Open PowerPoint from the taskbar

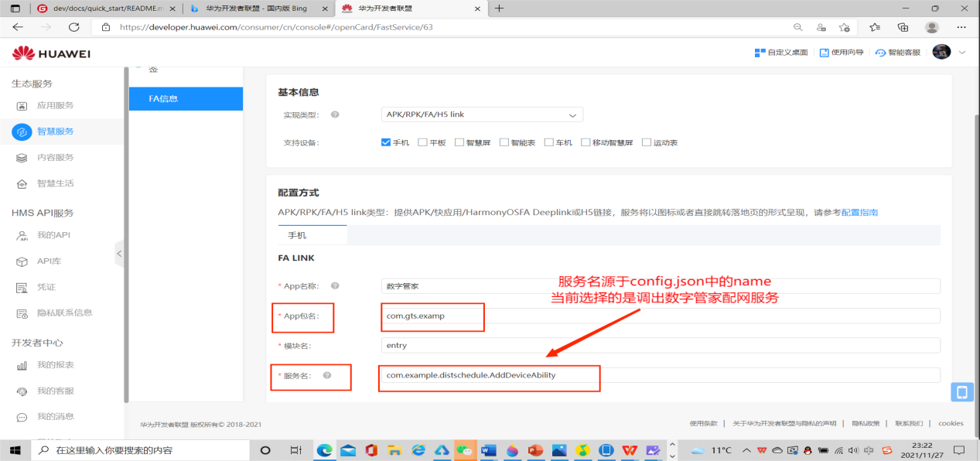(x=535, y=450)
